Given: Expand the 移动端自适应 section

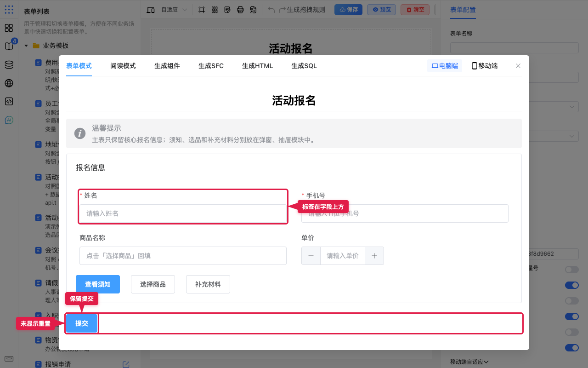Looking at the screenshot, I should click(x=469, y=362).
